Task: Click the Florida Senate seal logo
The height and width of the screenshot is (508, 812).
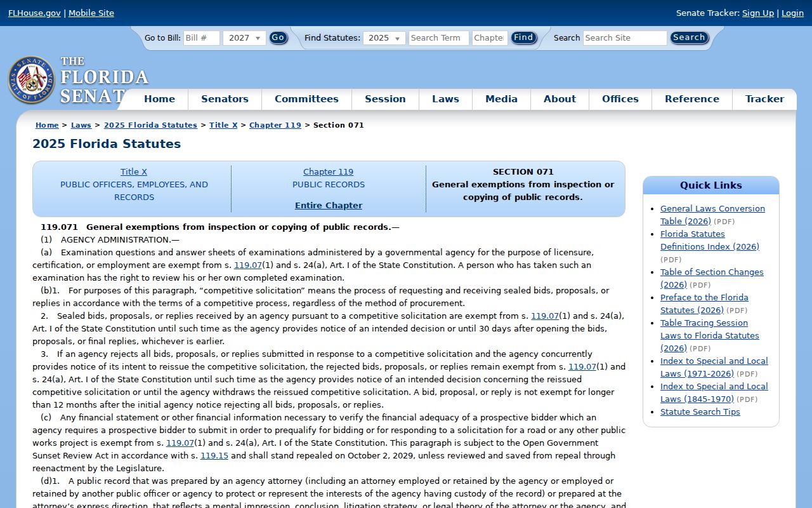Action: (31, 80)
